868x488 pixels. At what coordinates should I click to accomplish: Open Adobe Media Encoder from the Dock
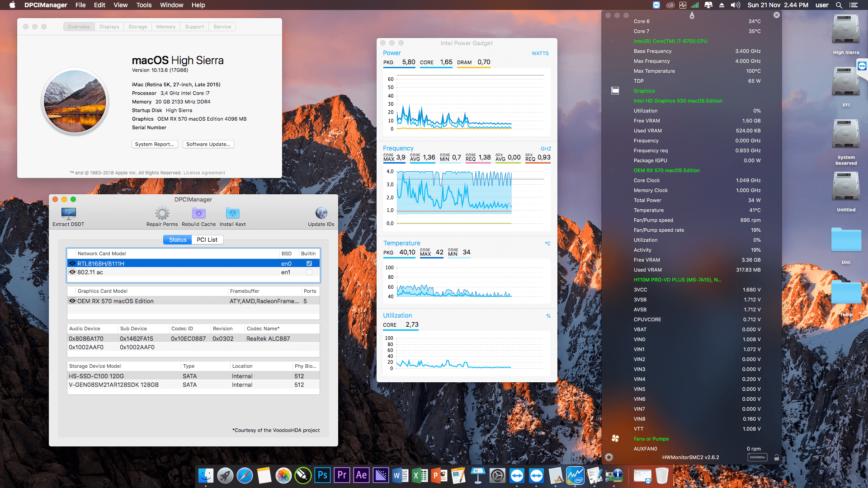click(x=381, y=475)
